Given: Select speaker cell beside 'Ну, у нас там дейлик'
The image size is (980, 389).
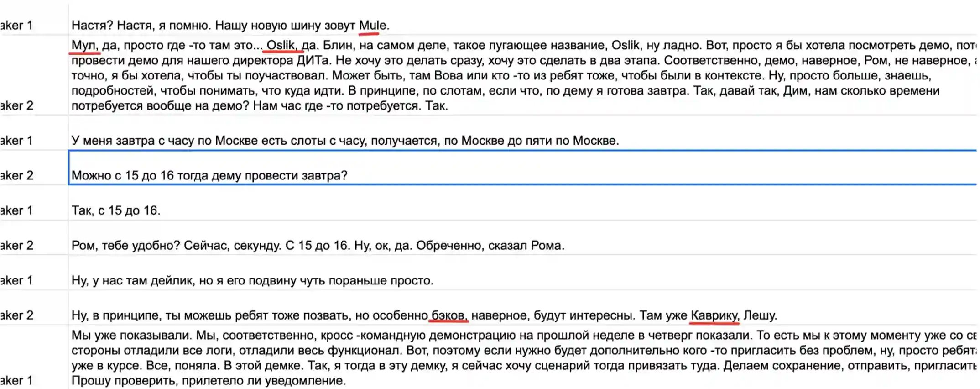Looking at the screenshot, I should tap(34, 273).
